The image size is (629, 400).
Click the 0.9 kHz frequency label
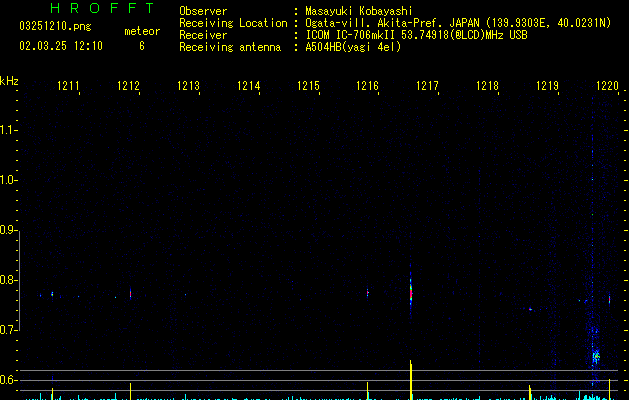click(8, 230)
